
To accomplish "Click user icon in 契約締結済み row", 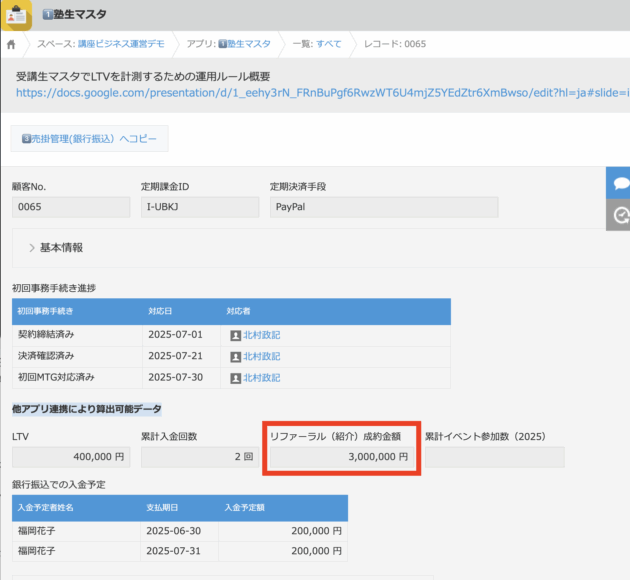I will pyautogui.click(x=235, y=335).
